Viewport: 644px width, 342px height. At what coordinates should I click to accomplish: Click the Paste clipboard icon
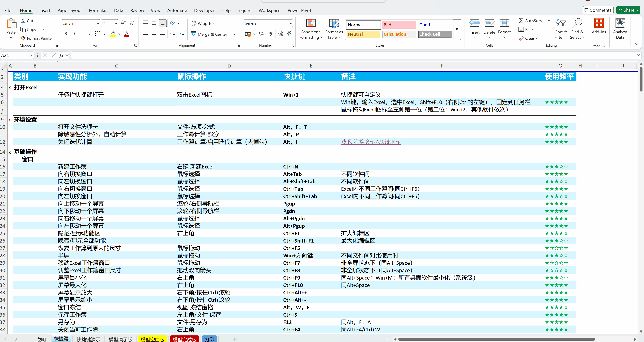pyautogui.click(x=11, y=23)
